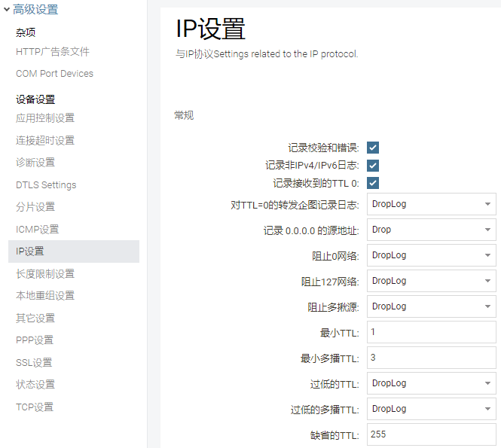Screen dimensions: 501x448
Task: Toggle 记录接收到的TTL 0 checkbox
Action: coord(373,183)
